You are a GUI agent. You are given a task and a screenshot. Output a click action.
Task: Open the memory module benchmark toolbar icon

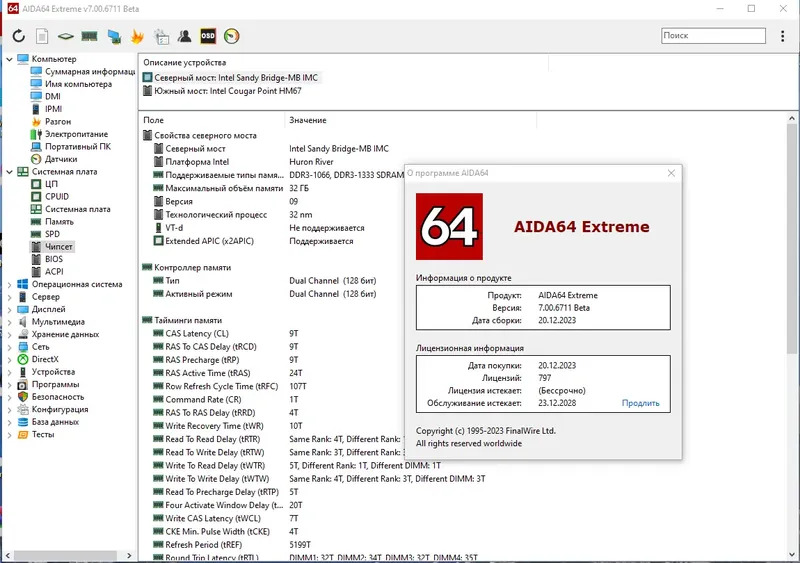pyautogui.click(x=89, y=36)
